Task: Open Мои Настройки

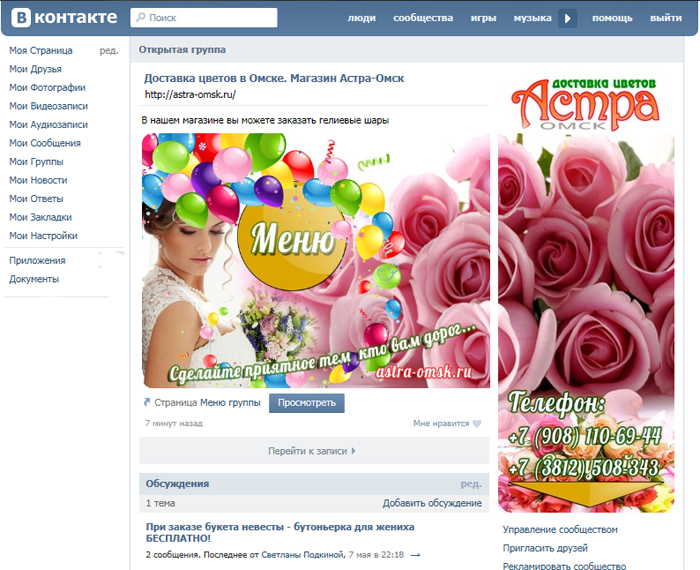Action: pos(43,236)
